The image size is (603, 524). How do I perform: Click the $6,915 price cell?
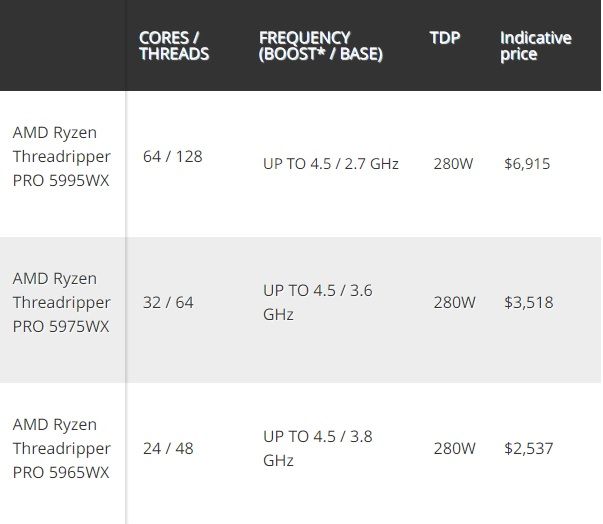tap(527, 163)
